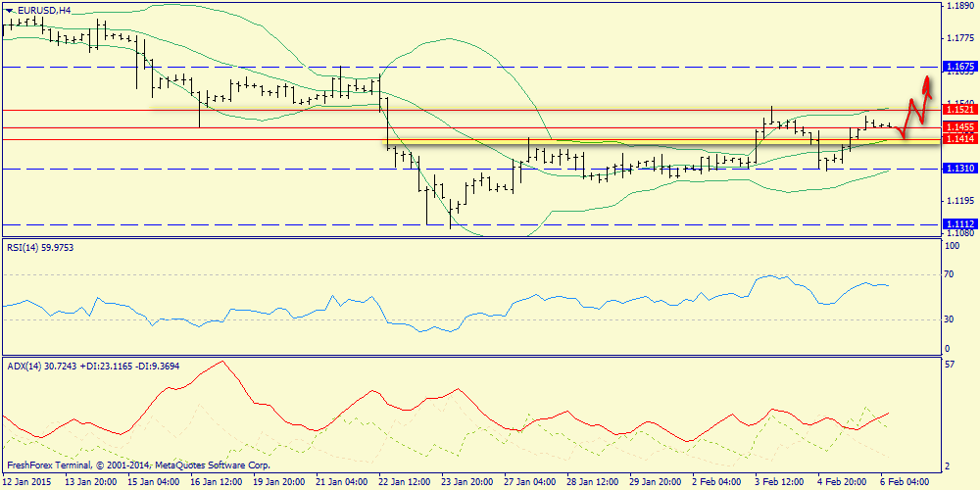The height and width of the screenshot is (490, 980).
Task: Click the 6 Feb 04:00 time label
Action: 905,482
